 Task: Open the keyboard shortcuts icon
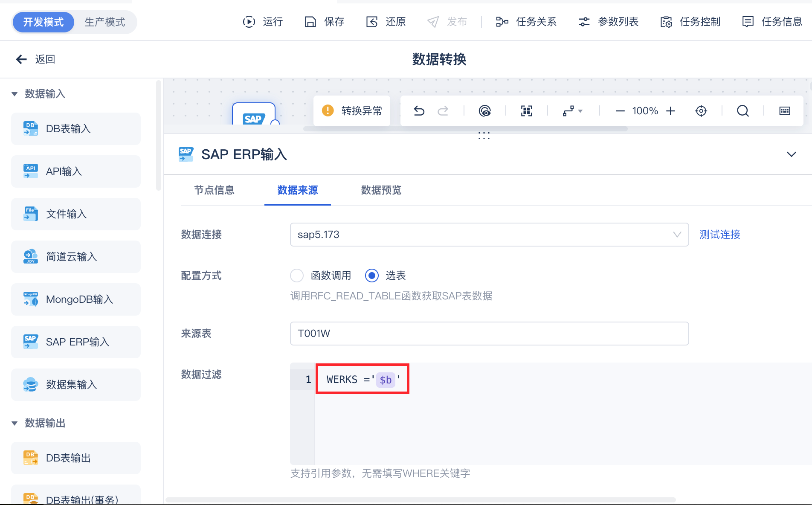(x=785, y=111)
